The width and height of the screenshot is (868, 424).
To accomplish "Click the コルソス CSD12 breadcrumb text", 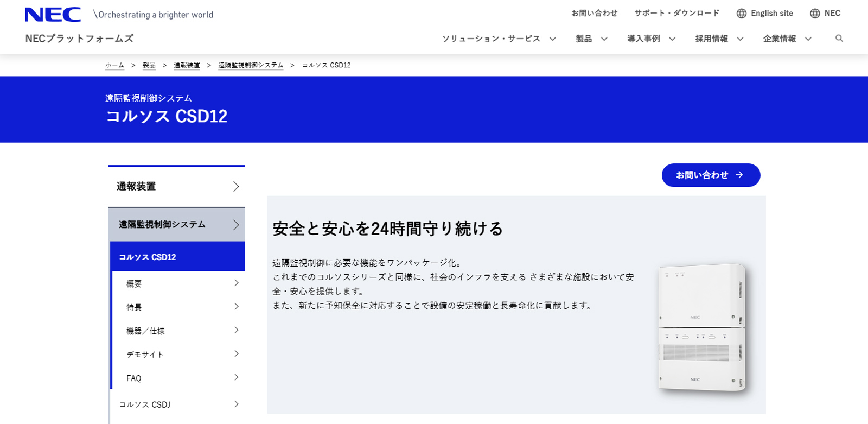I will point(327,65).
